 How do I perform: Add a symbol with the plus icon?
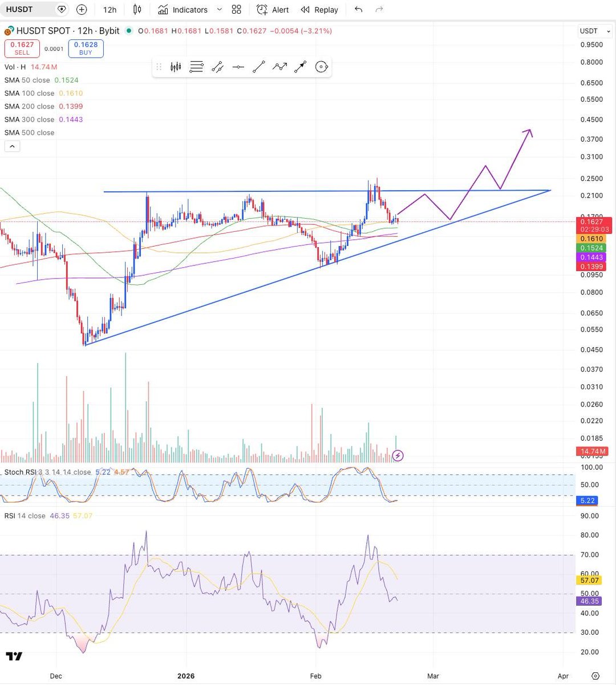82,10
